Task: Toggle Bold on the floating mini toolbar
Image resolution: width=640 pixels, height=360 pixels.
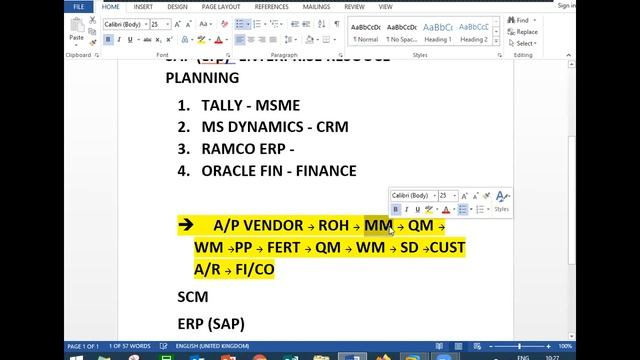Action: 396,209
